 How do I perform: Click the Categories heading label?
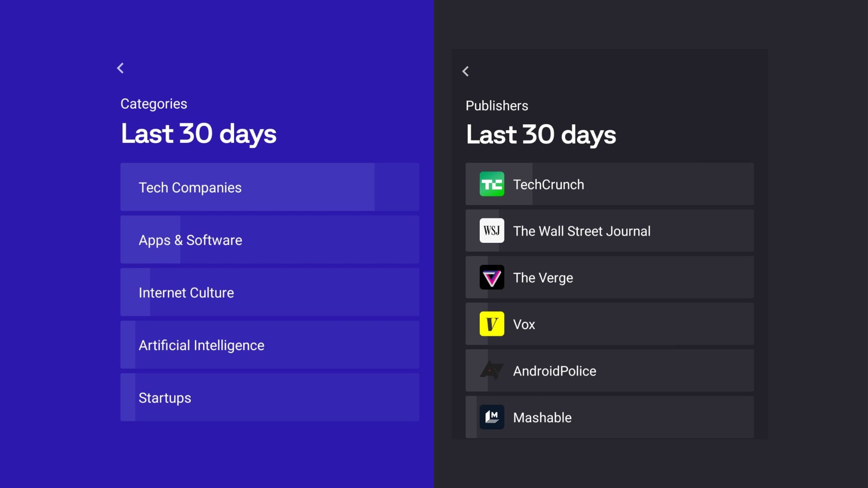tap(154, 104)
